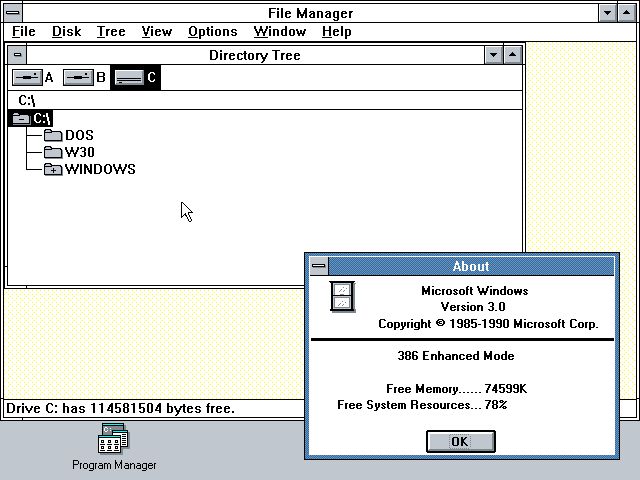Click the Windows logo in About dialog
640x480 pixels.
click(x=342, y=296)
